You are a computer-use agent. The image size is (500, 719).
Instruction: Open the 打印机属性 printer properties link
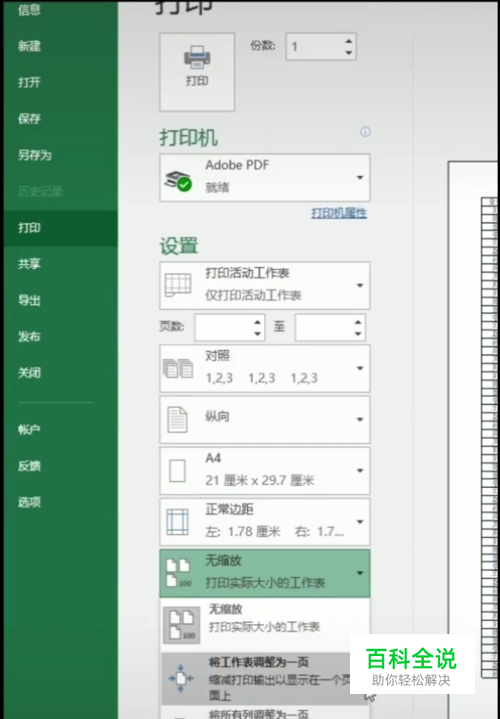(x=339, y=213)
